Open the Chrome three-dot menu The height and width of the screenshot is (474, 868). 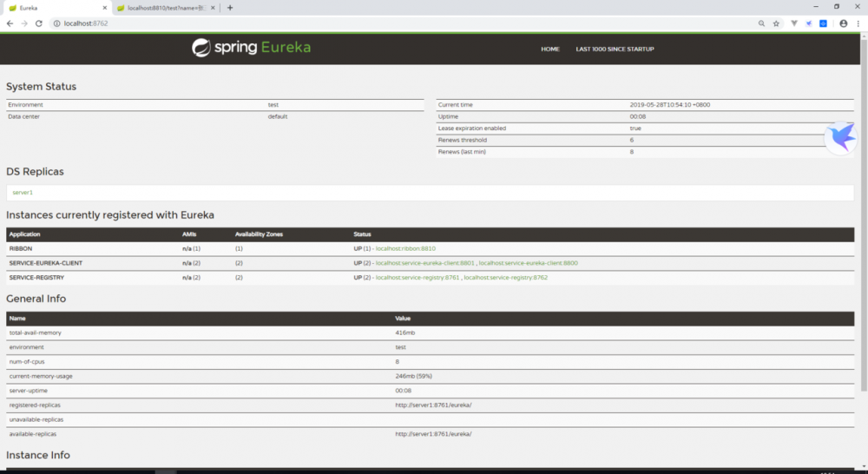[x=858, y=23]
